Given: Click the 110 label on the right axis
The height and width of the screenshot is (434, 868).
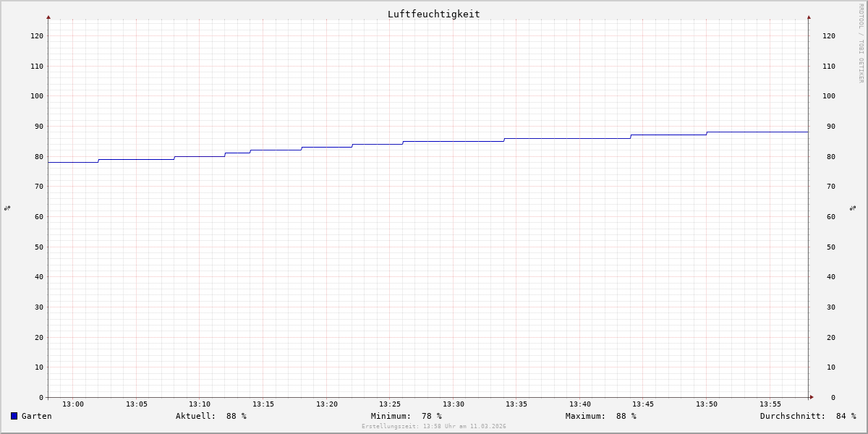Looking at the screenshot, I should coord(829,66).
